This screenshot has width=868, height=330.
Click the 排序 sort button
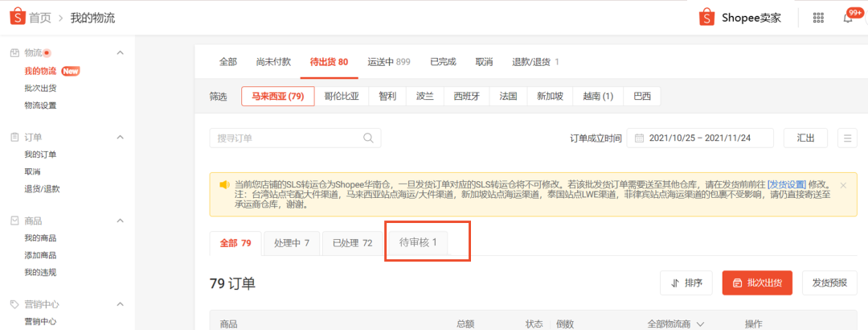coord(686,283)
